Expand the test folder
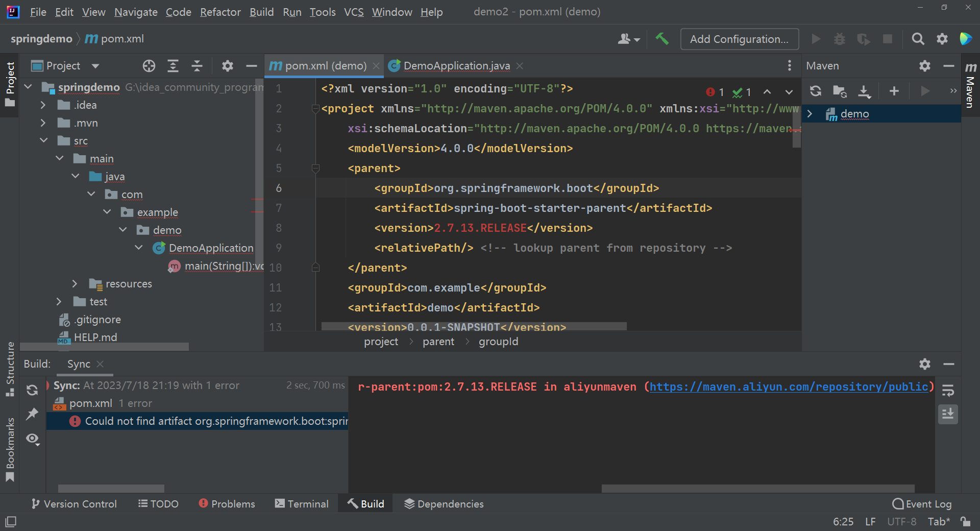The width and height of the screenshot is (980, 531). pyautogui.click(x=59, y=302)
